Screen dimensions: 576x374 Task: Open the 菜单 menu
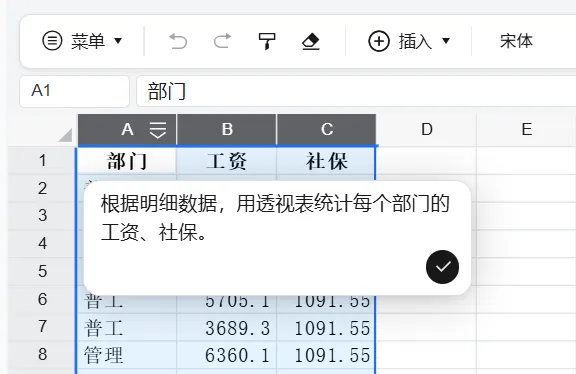[x=83, y=41]
